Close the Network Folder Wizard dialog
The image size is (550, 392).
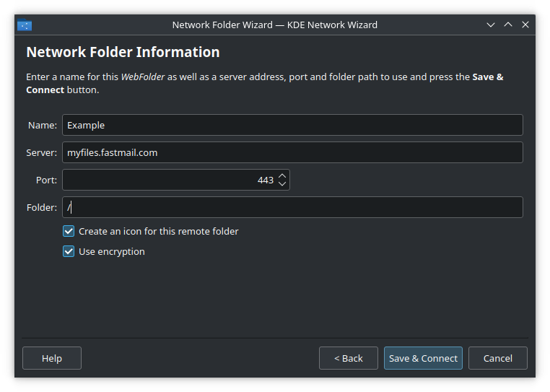(x=525, y=25)
